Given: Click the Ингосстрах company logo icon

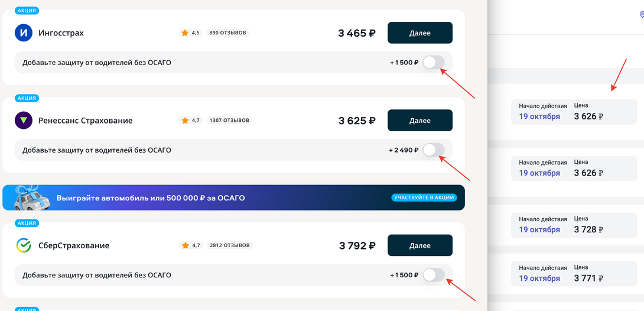Looking at the screenshot, I should [24, 33].
